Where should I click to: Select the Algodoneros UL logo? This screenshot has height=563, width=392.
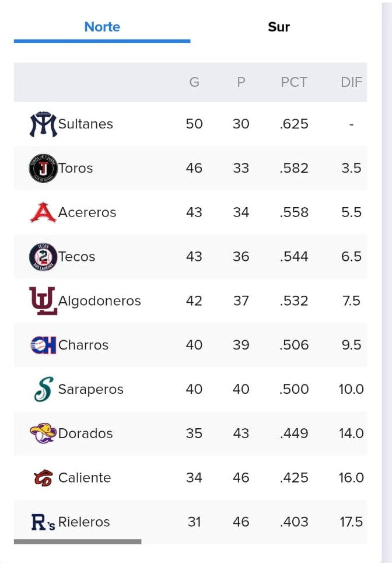point(43,301)
